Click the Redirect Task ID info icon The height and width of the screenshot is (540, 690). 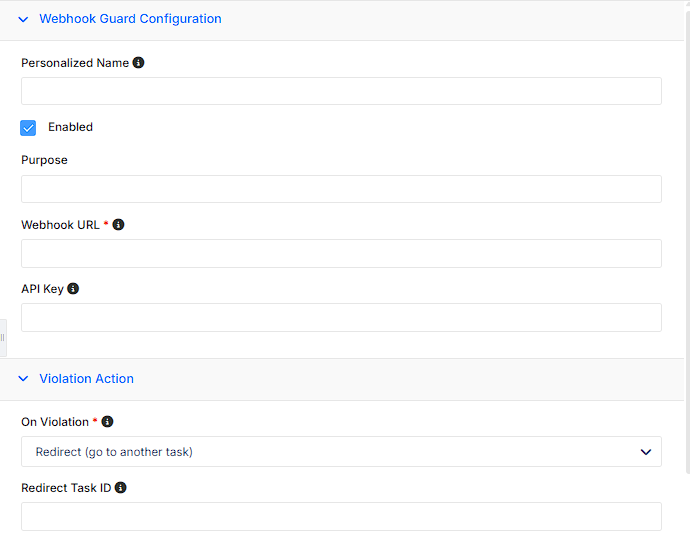point(121,488)
